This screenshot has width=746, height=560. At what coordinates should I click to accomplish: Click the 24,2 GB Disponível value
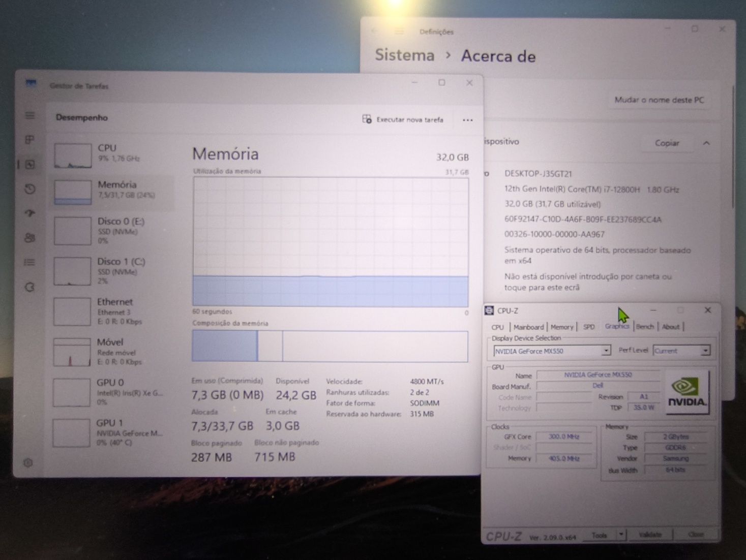click(296, 395)
